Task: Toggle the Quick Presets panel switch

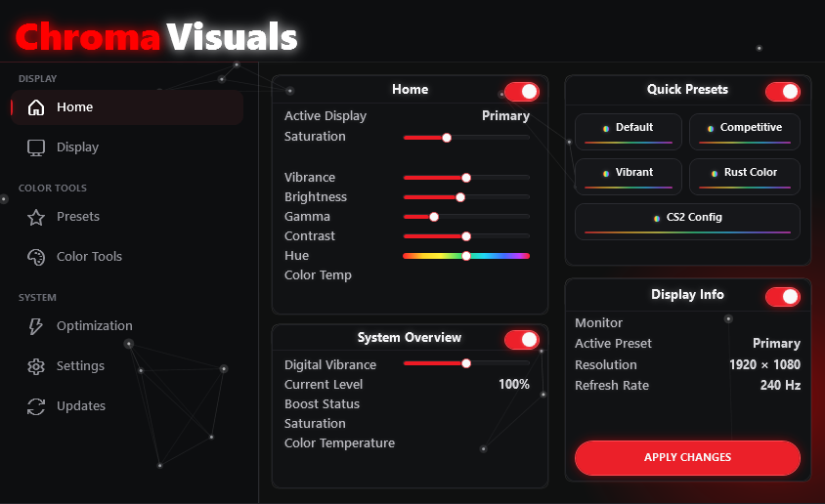Action: (782, 92)
